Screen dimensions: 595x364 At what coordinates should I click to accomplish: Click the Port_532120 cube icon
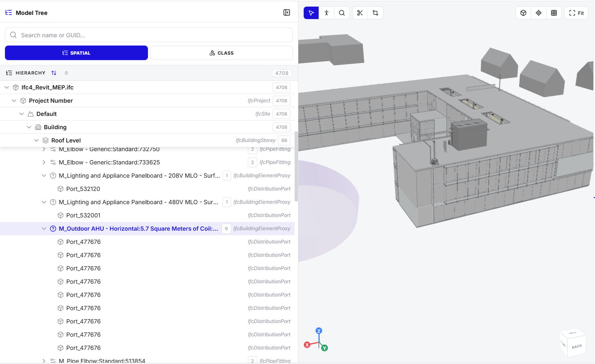60,189
